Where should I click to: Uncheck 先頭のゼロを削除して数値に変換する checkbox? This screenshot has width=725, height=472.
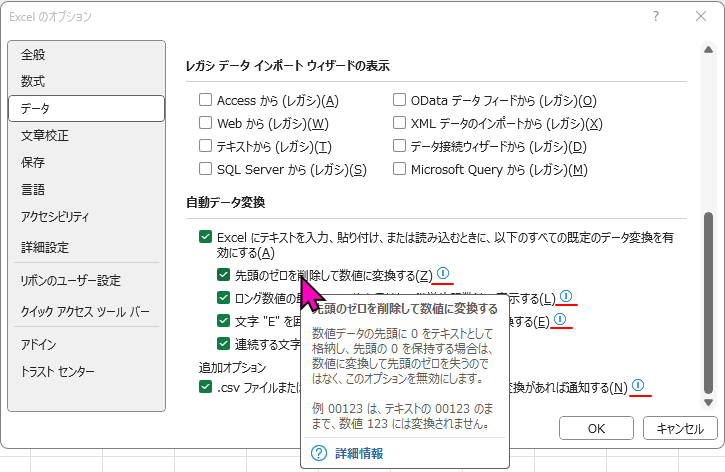(x=223, y=275)
